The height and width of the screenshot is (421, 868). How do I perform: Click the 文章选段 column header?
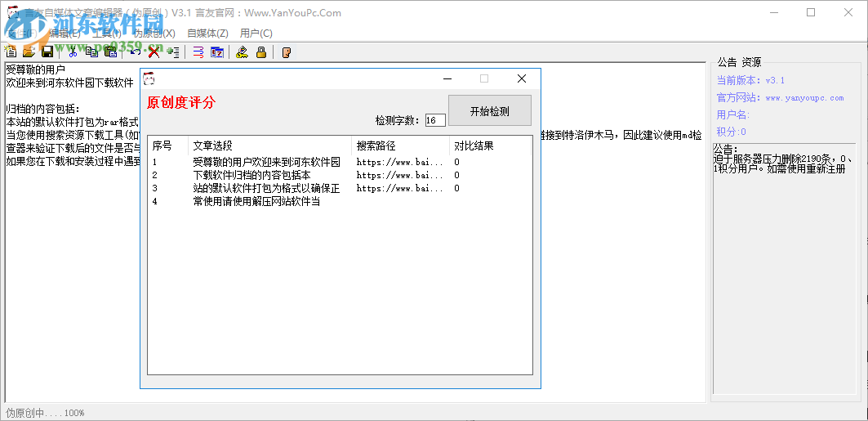click(270, 146)
